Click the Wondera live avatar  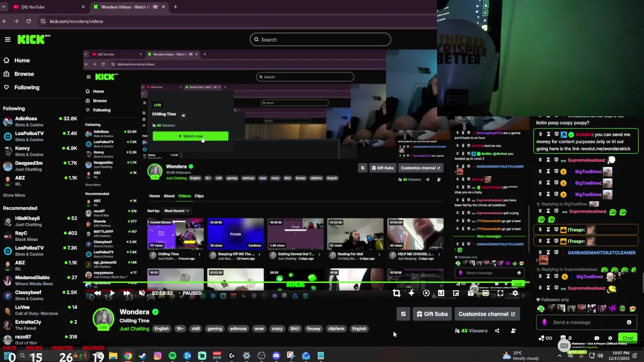104,319
